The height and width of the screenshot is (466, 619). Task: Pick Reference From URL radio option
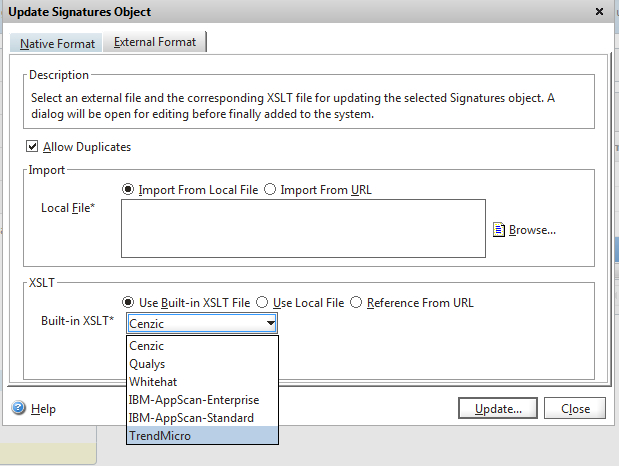point(356,302)
